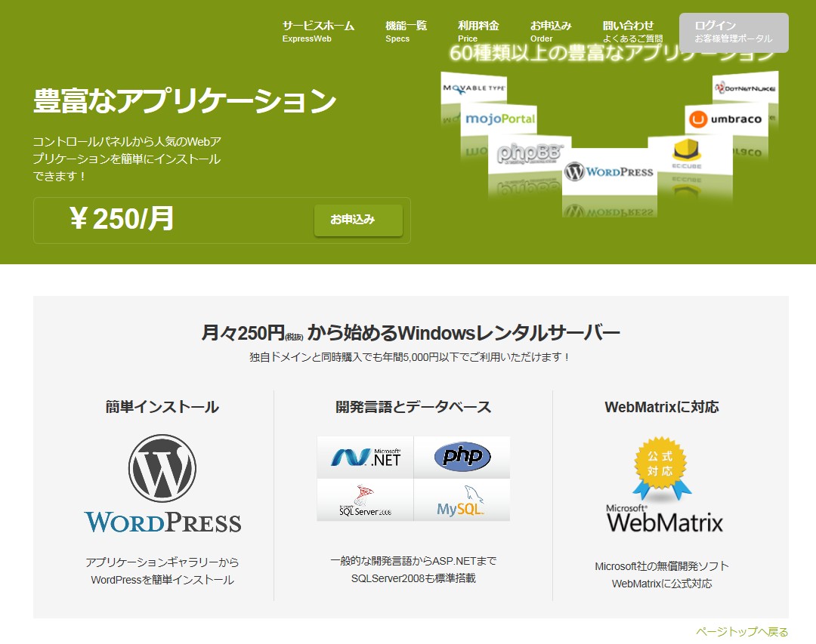This screenshot has height=644, width=816.
Task: Click the WebMatrixに公式対応 description text
Action: pos(661,584)
